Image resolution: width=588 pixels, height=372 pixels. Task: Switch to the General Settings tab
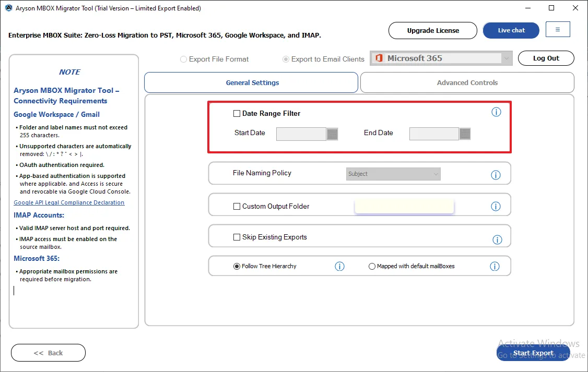point(251,82)
